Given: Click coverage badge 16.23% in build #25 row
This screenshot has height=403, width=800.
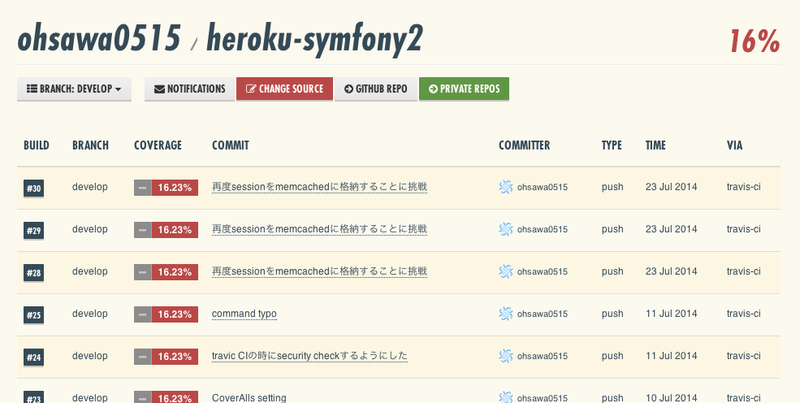Looking at the screenshot, I should click(x=166, y=314).
